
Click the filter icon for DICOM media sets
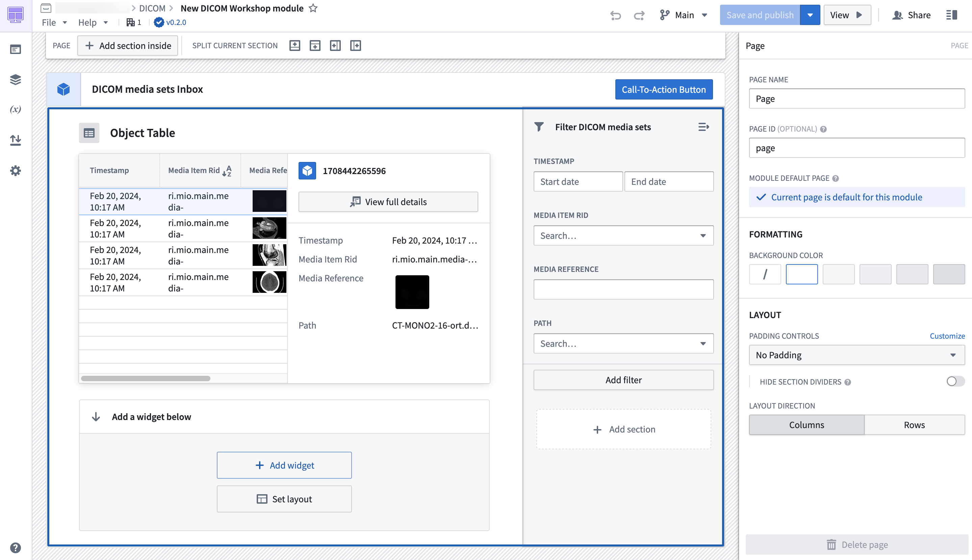(539, 126)
